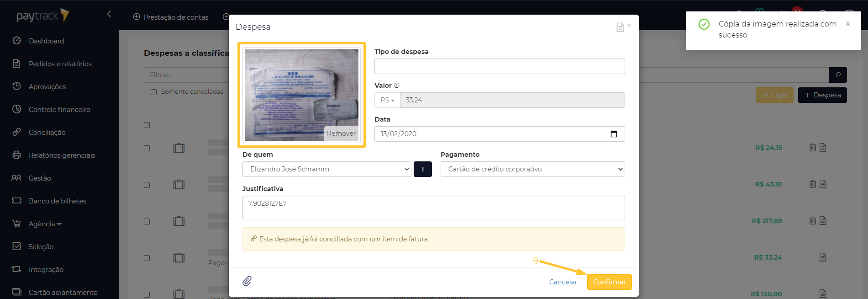
Task: Expand the Pagamento dropdown
Action: tap(532, 169)
